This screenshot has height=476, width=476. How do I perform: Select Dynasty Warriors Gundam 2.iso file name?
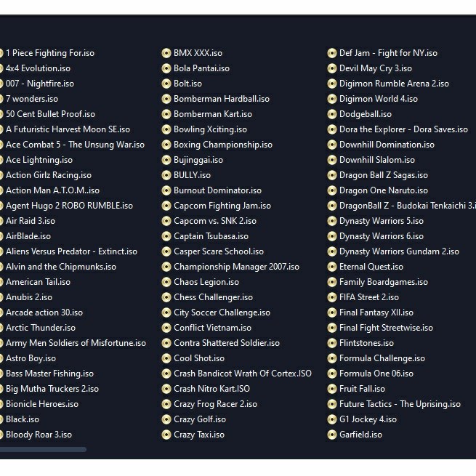399,251
